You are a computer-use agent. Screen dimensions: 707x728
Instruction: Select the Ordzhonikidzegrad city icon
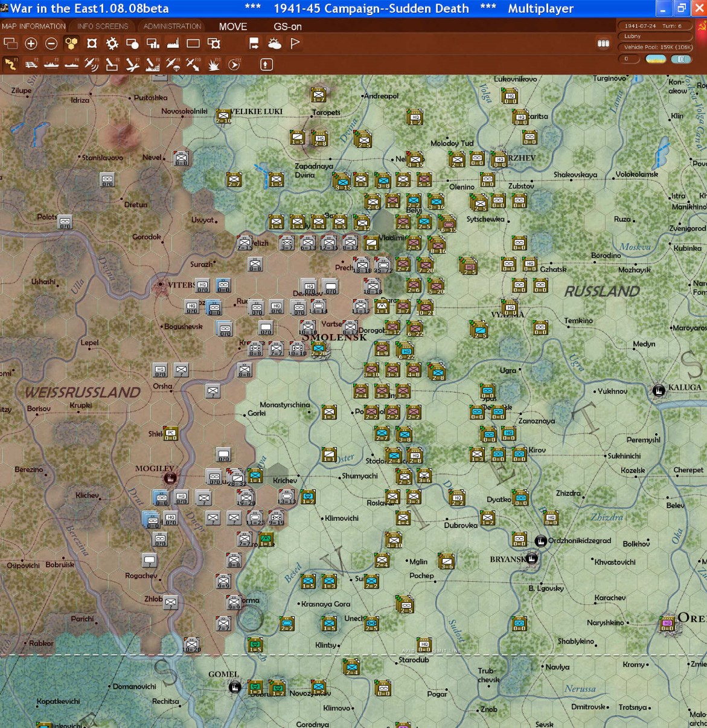(x=541, y=541)
